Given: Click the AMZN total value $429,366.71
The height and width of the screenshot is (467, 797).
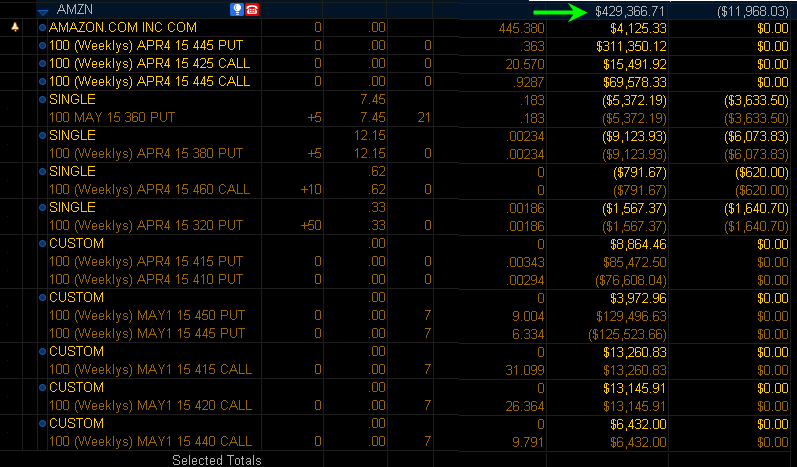Looking at the screenshot, I should point(629,11).
